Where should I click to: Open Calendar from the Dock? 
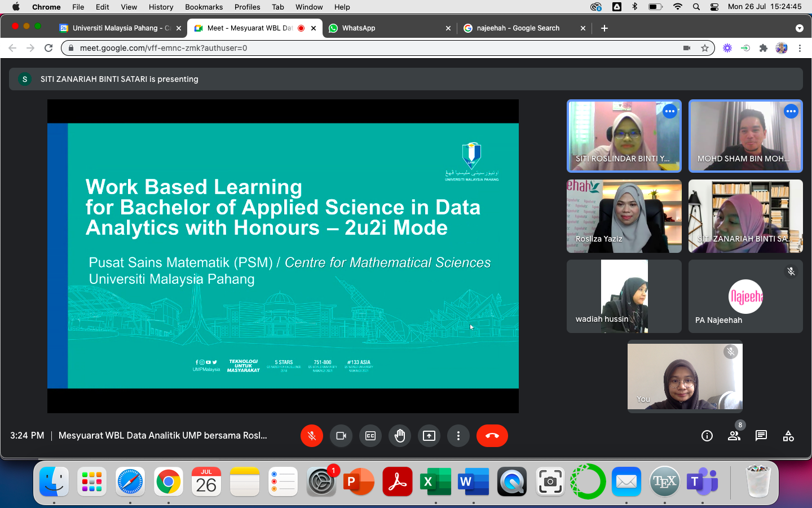(x=206, y=481)
